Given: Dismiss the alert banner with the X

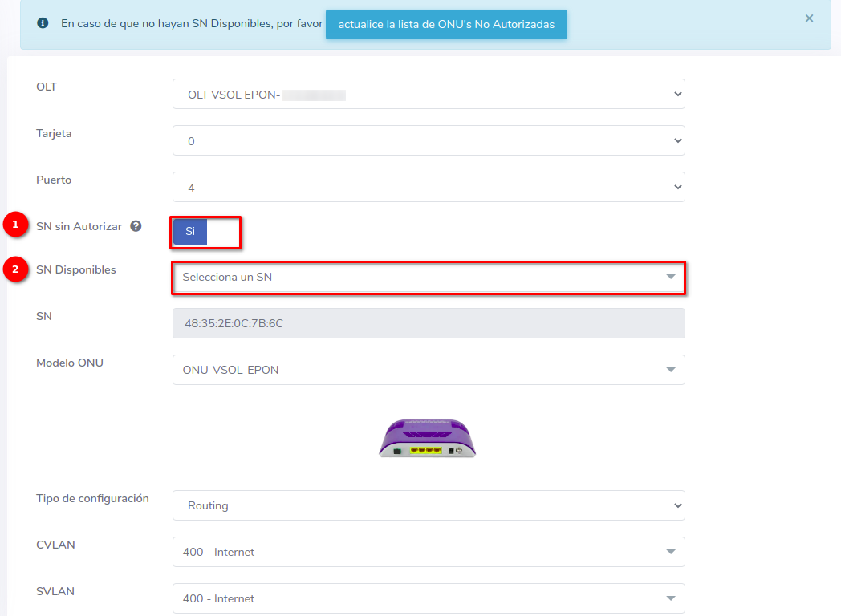Looking at the screenshot, I should click(x=809, y=18).
